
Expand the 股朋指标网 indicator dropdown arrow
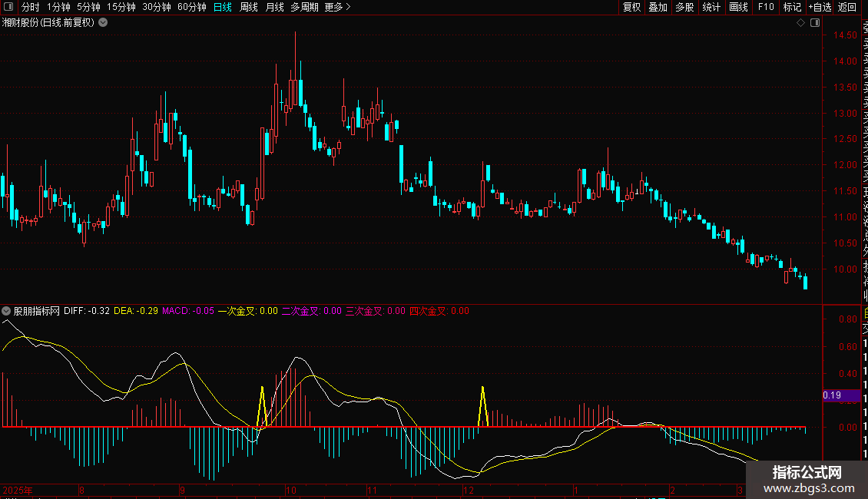tap(7, 312)
